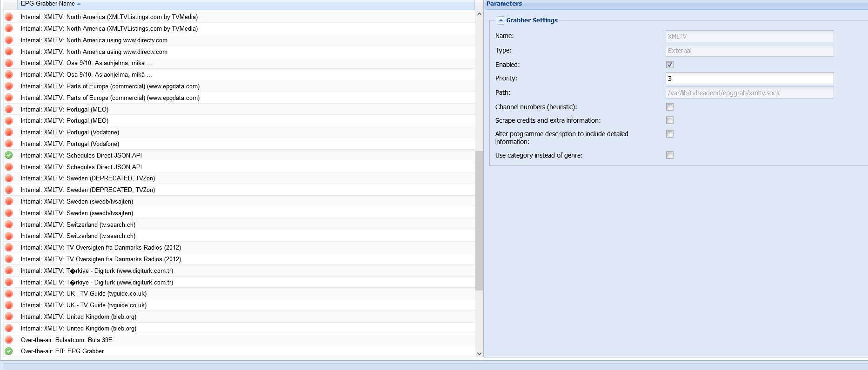The width and height of the screenshot is (868, 370).
Task: Click red icon of lower United Kingdom (bleb.org) row
Action: coord(9,328)
